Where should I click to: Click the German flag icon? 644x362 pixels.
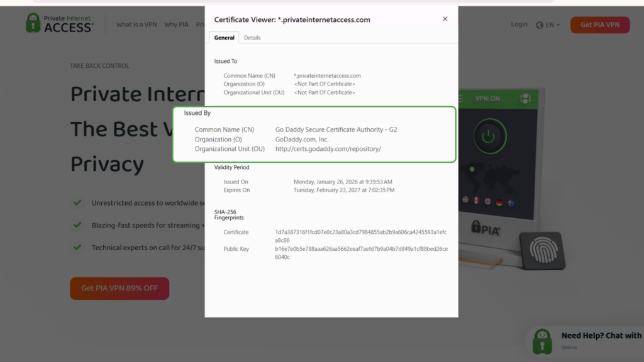click(499, 202)
